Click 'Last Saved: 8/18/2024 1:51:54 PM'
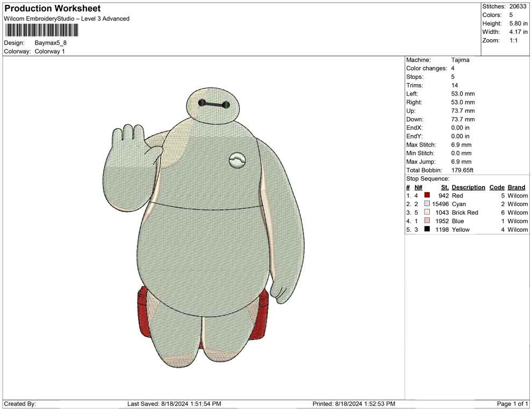The width and height of the screenshot is (532, 409). point(174,404)
